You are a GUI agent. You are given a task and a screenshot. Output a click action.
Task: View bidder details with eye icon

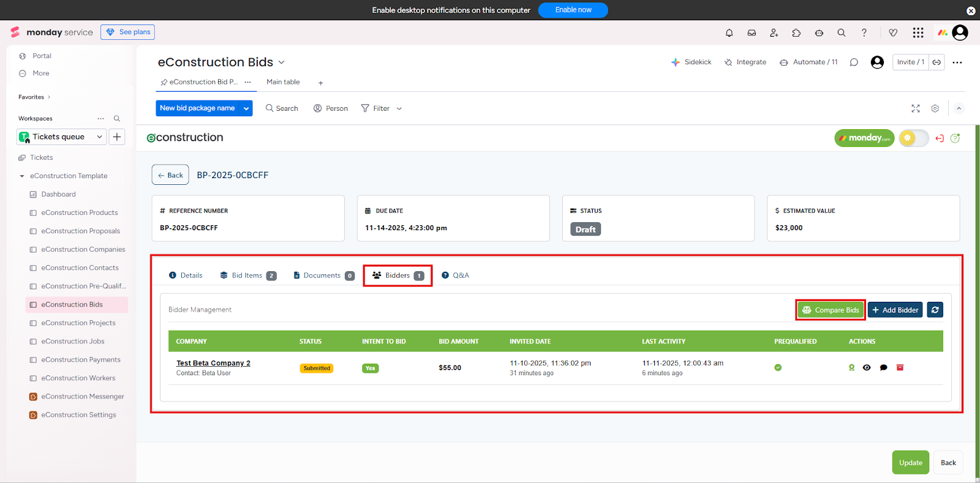coord(867,368)
